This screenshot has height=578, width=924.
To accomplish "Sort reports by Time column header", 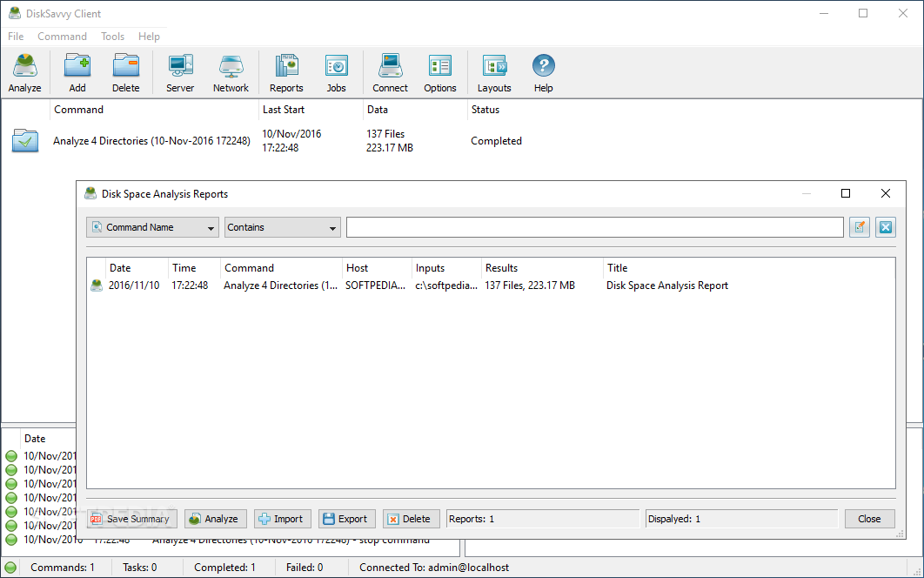I will (195, 268).
